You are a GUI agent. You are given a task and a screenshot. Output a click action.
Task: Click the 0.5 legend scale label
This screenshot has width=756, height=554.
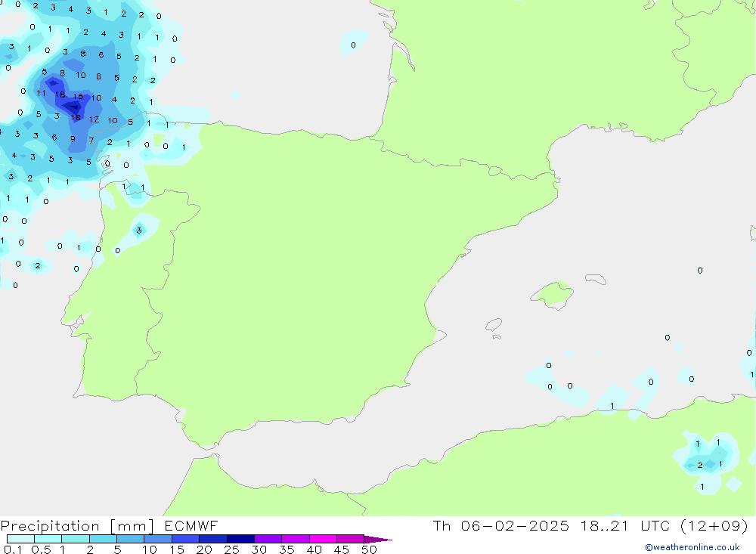[41, 549]
